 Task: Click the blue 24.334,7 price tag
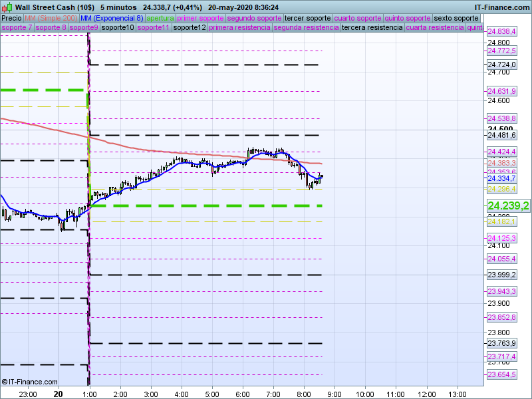(x=501, y=178)
